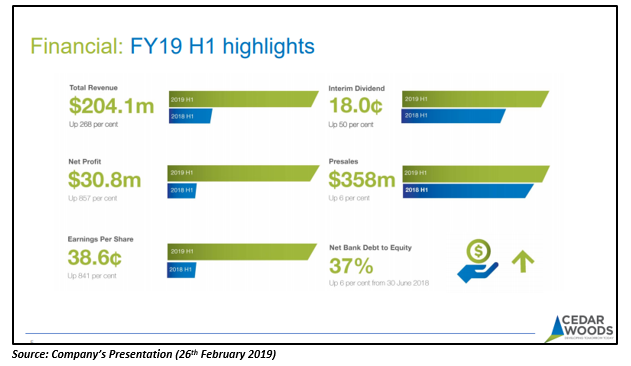Select the blue 2018 H1 Interim Dividend bar

coord(454,116)
